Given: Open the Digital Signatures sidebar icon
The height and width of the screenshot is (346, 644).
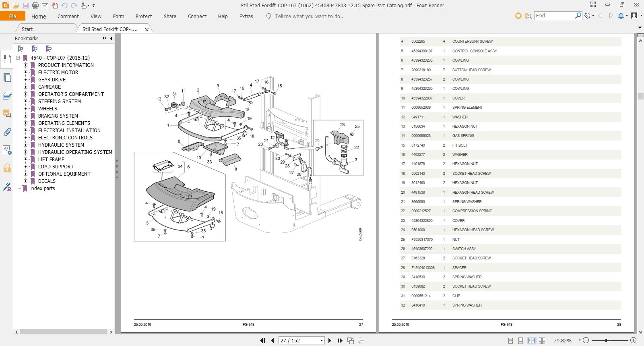Looking at the screenshot, I should (x=7, y=186).
